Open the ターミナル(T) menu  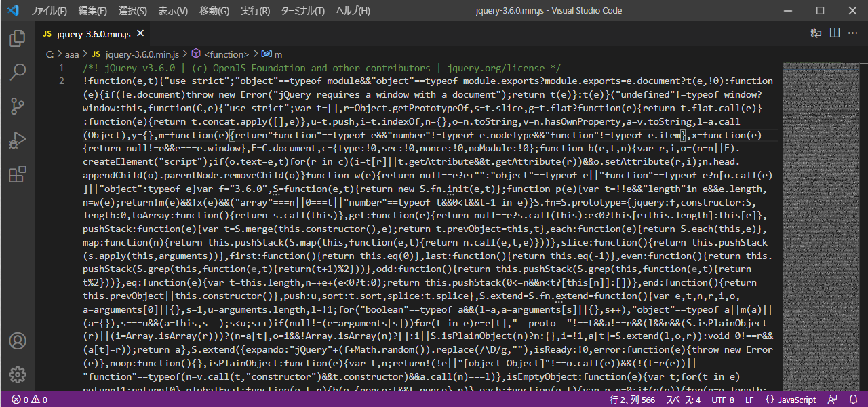[x=302, y=11]
